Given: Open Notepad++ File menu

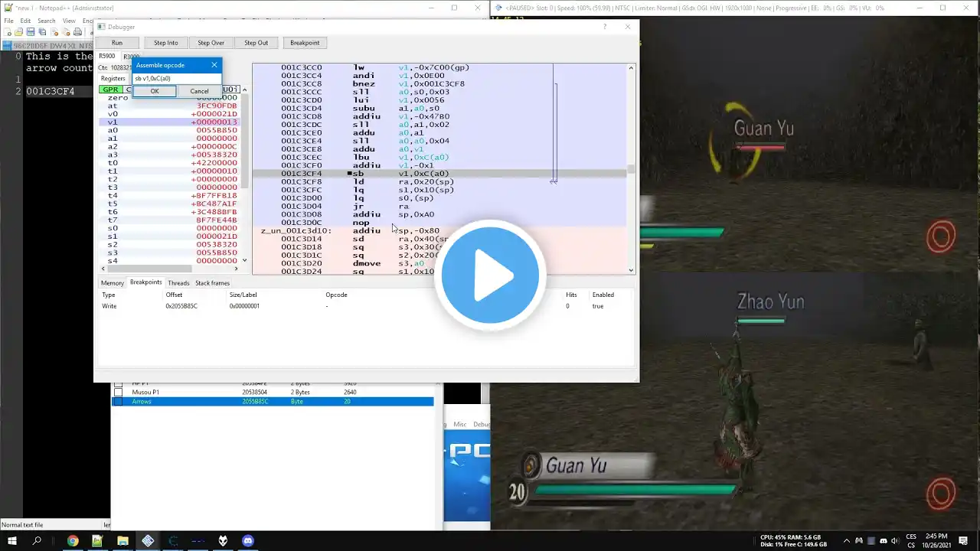Looking at the screenshot, I should coord(8,21).
